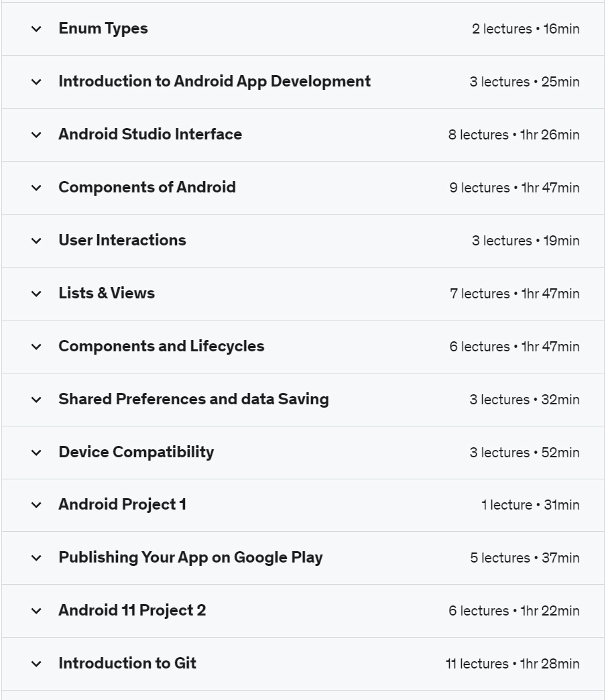Expand the Components of Android chevron
The height and width of the screenshot is (700, 606).
click(x=36, y=188)
